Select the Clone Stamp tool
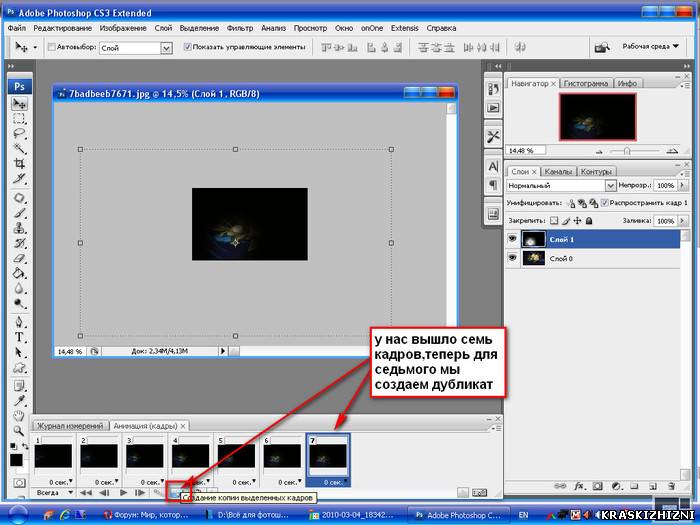 tap(19, 228)
